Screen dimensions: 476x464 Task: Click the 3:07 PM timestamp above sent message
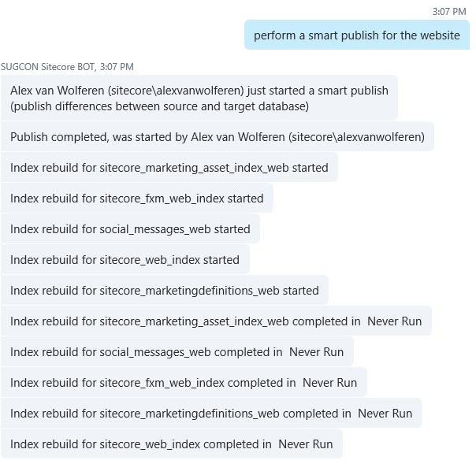tap(449, 12)
